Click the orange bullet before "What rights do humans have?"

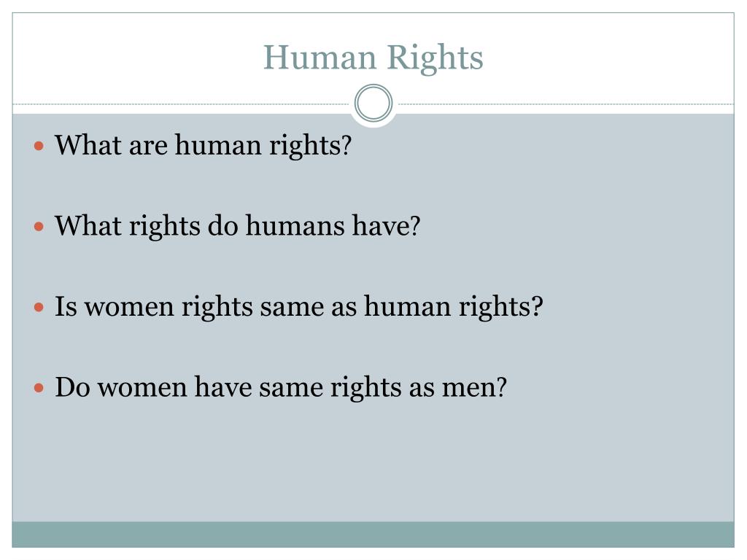pos(39,227)
